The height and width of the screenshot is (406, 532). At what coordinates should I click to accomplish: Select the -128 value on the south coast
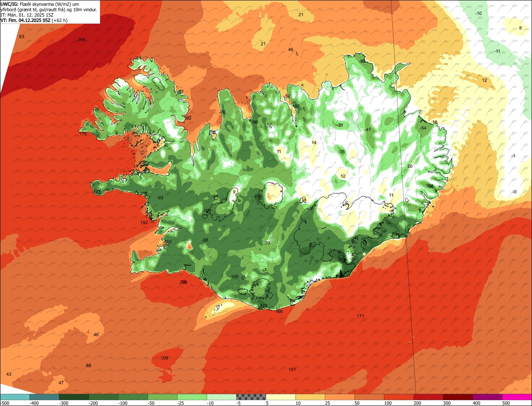tap(263, 306)
